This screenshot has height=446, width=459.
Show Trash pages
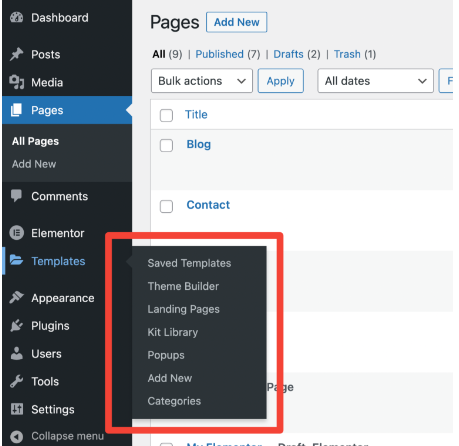[347, 54]
